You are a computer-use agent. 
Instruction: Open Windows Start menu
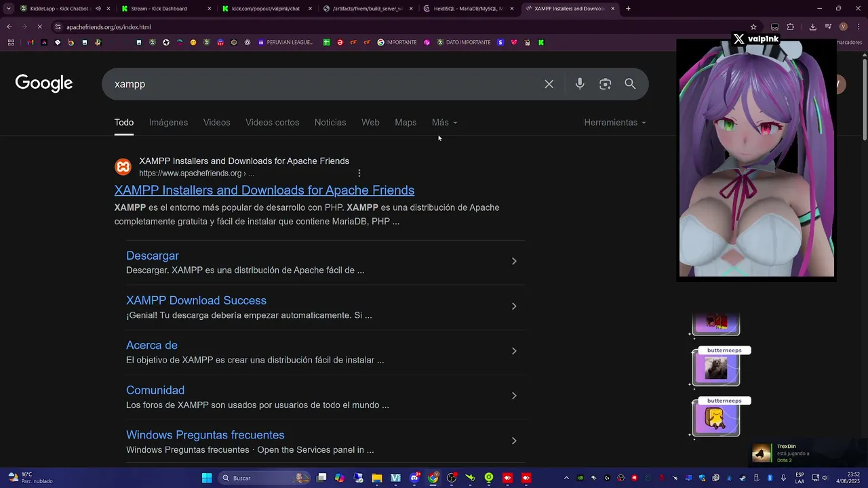tap(207, 478)
